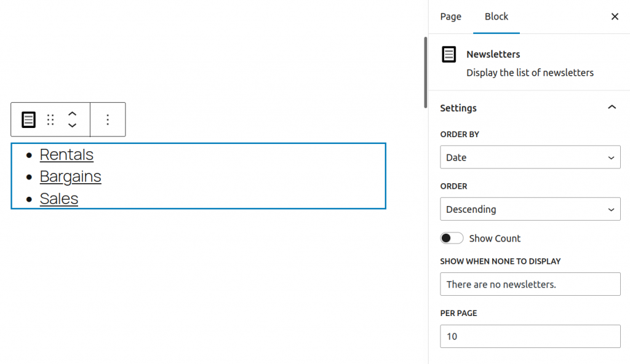Click the Per Page number field
The width and height of the screenshot is (630, 364).
(530, 336)
